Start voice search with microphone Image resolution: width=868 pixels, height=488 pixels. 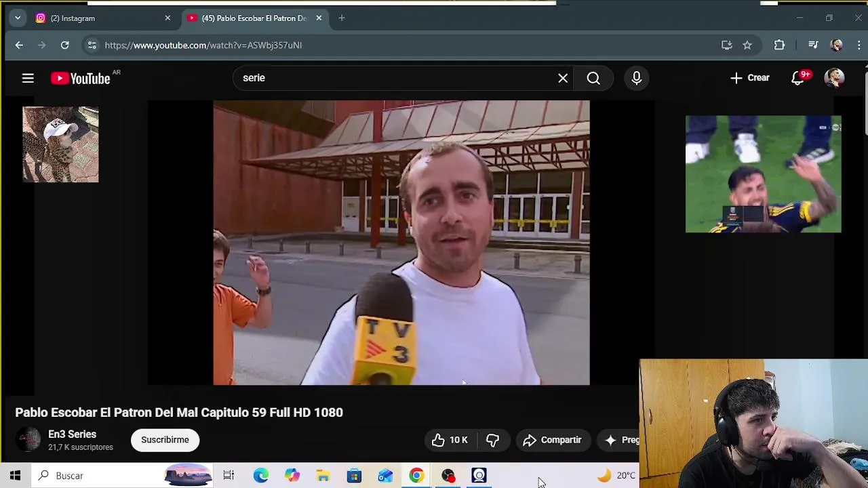coord(636,78)
